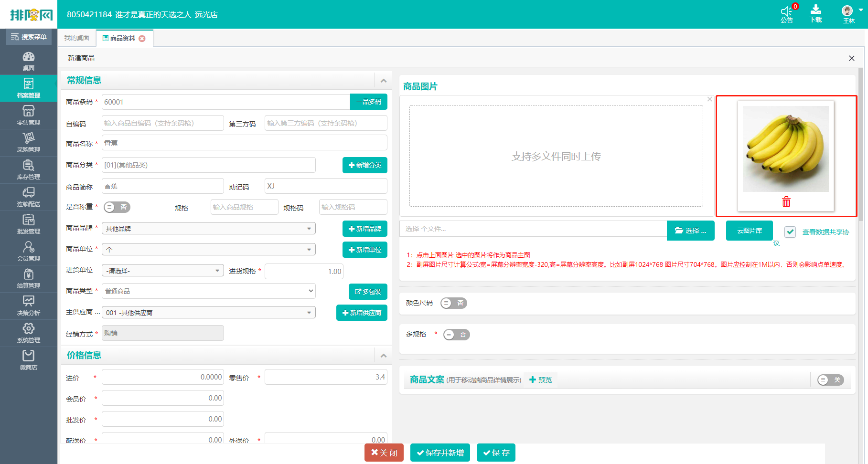Open 采购管理 in the sidebar
This screenshot has width=868, height=464.
[29, 143]
